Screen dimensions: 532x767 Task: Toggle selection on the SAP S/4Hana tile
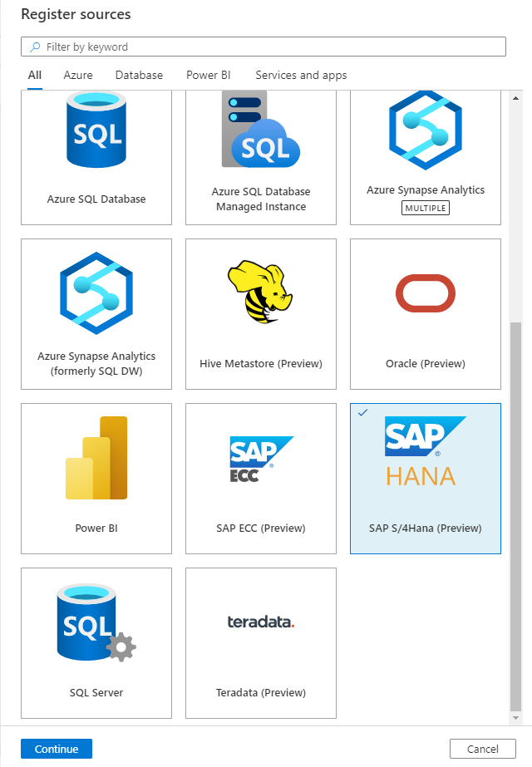point(425,474)
